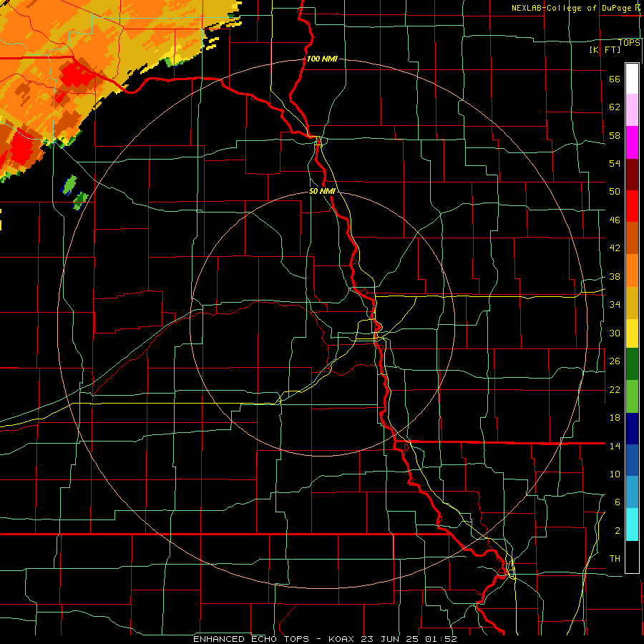Click the '23 JUN 25' date in footer
644x644 pixels.
click(x=391, y=639)
